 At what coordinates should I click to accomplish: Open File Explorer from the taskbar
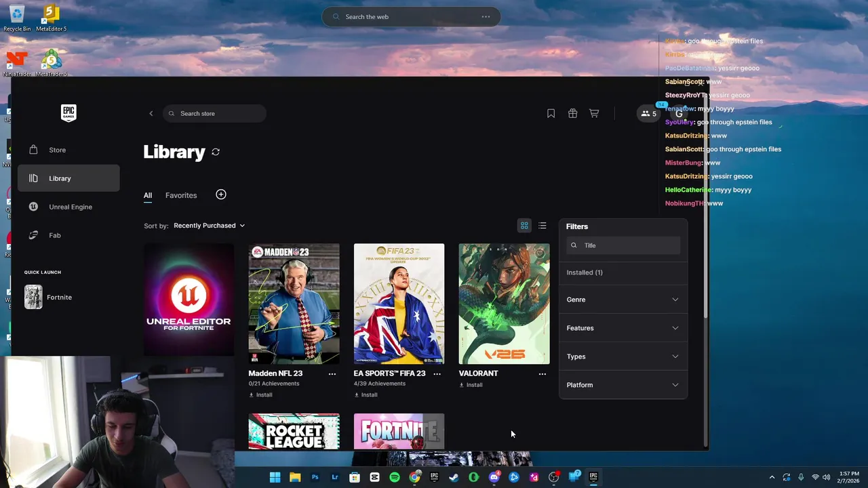[x=295, y=477]
